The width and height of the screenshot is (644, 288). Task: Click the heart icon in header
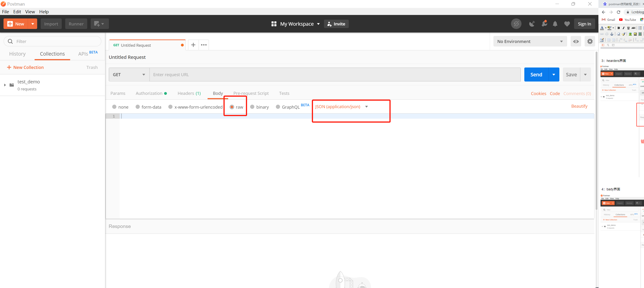tap(567, 24)
